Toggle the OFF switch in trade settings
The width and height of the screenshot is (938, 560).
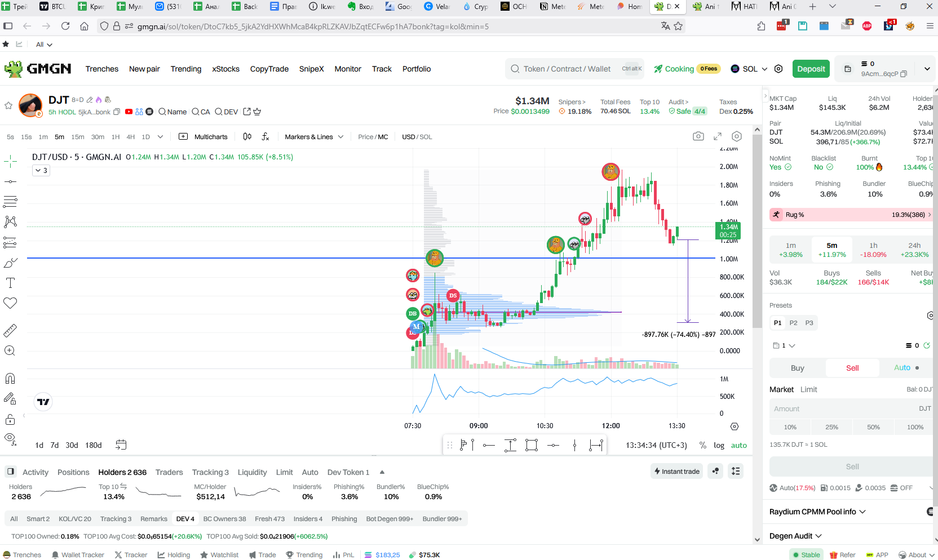[901, 488]
